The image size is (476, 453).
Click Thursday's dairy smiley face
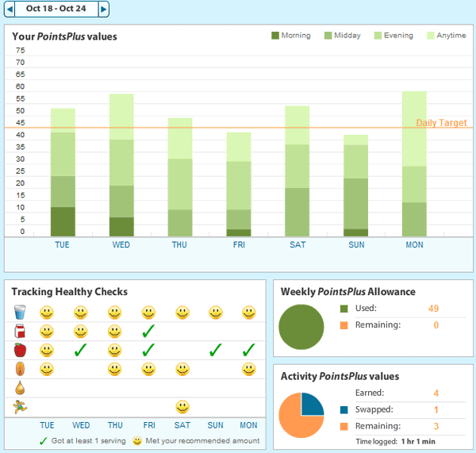coord(115,332)
